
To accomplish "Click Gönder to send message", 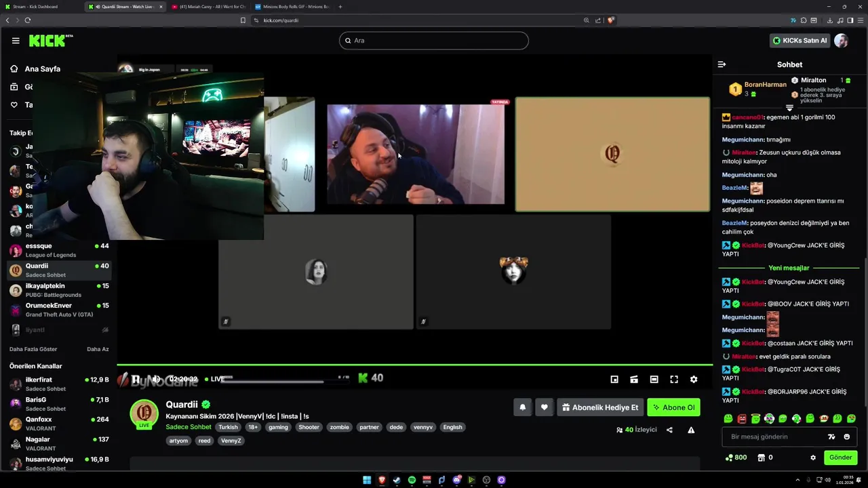I will point(840,457).
